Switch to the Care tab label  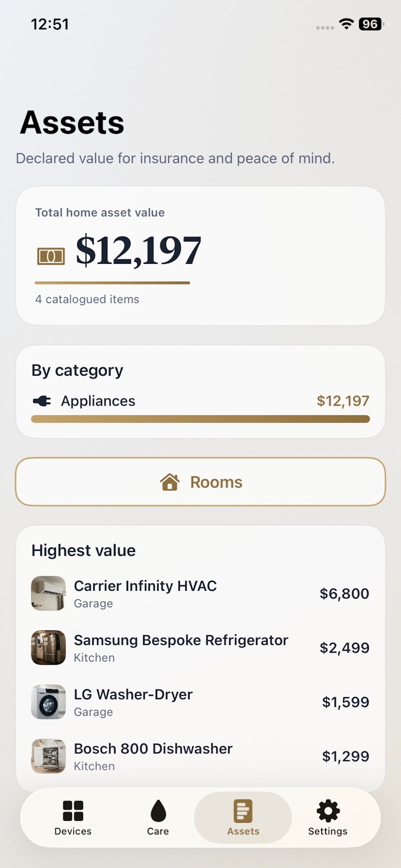click(158, 831)
